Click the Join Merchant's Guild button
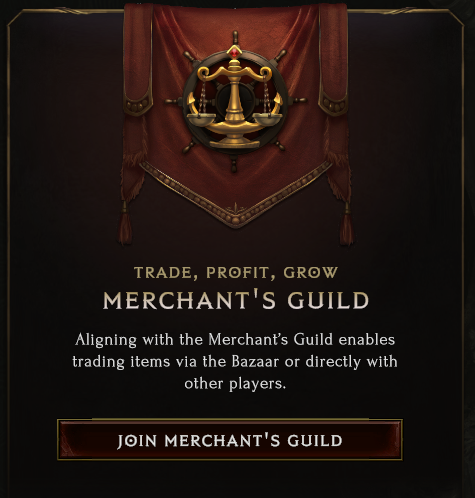This screenshot has height=498, width=475. (230, 440)
